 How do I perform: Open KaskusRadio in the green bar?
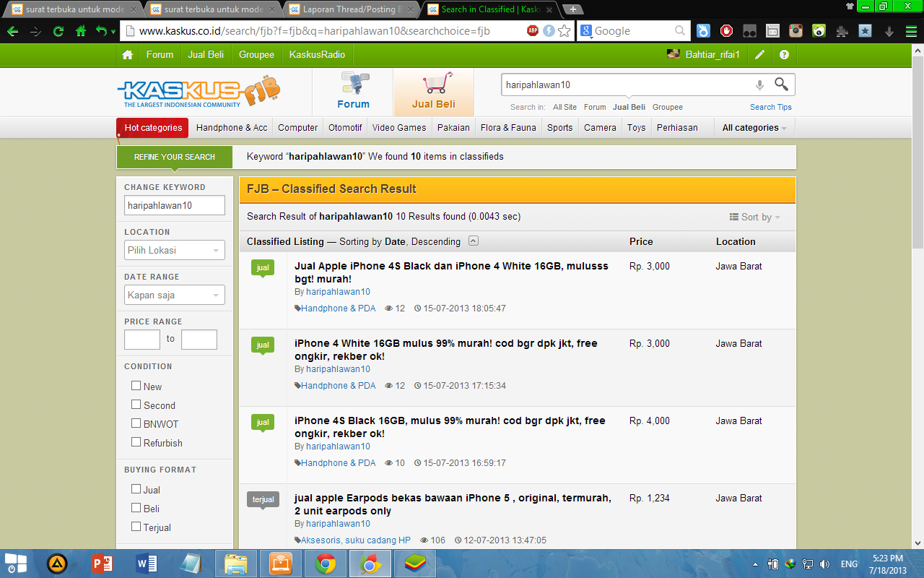coord(317,55)
